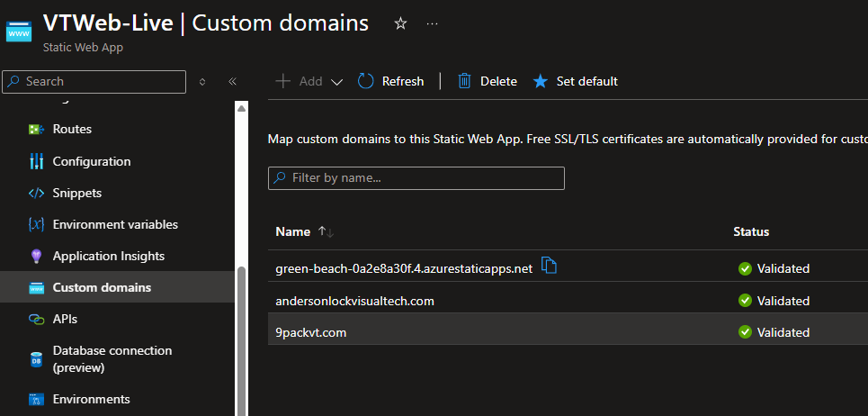Click the Environments icon in sidebar
Image resolution: width=868 pixels, height=416 pixels.
[x=37, y=400]
